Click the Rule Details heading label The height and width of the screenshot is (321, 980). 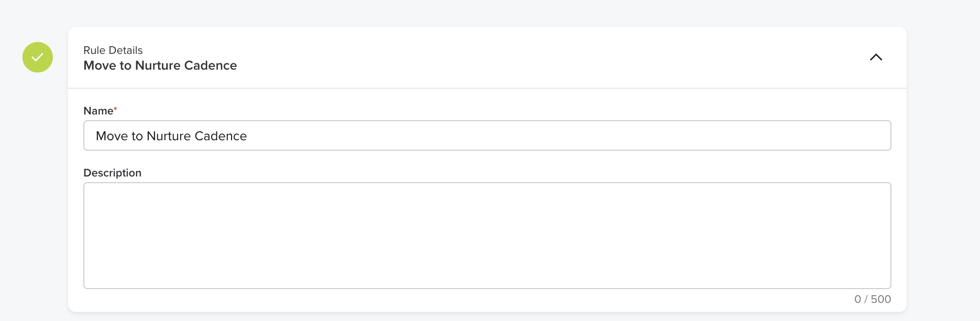click(x=113, y=50)
